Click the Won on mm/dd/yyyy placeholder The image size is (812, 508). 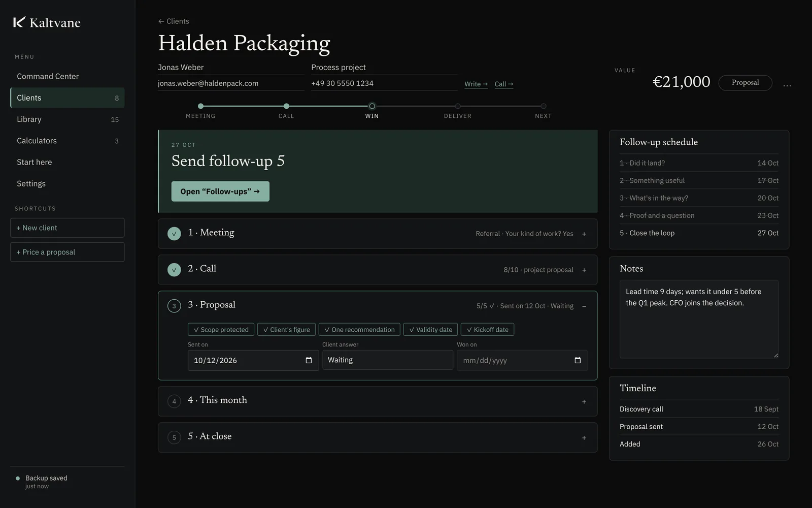(485, 360)
